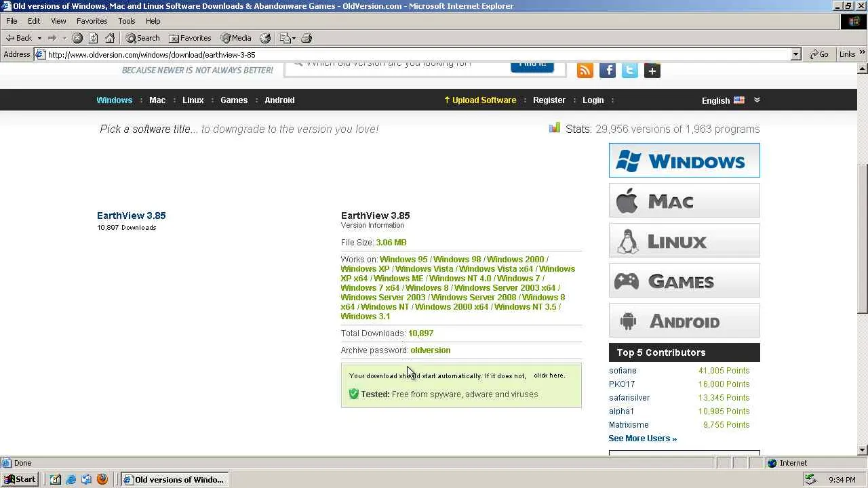Open the RSS feed icon
This screenshot has height=488, width=868.
coord(585,70)
